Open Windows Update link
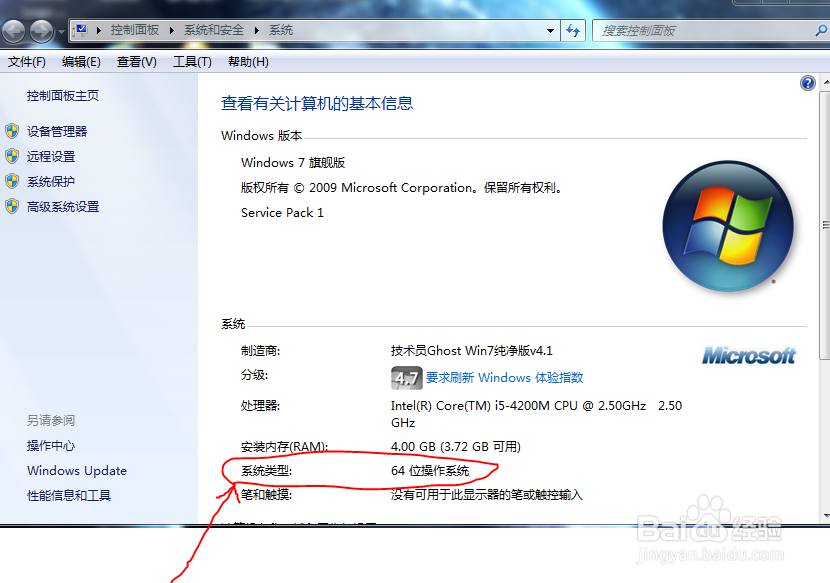Viewport: 830px width, 583px height. pyautogui.click(x=77, y=471)
